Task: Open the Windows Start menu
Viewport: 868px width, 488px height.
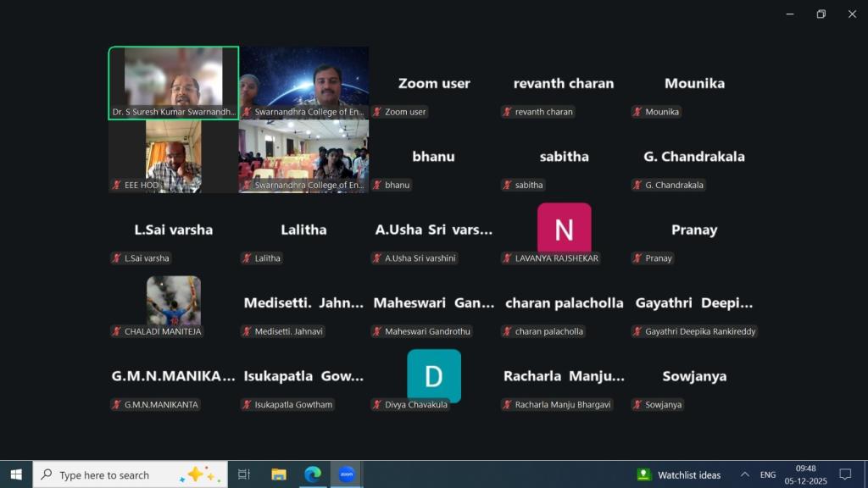Action: [x=15, y=474]
